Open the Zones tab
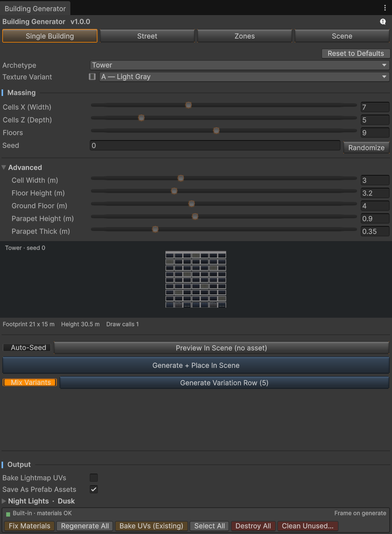This screenshot has width=392, height=534. 245,36
